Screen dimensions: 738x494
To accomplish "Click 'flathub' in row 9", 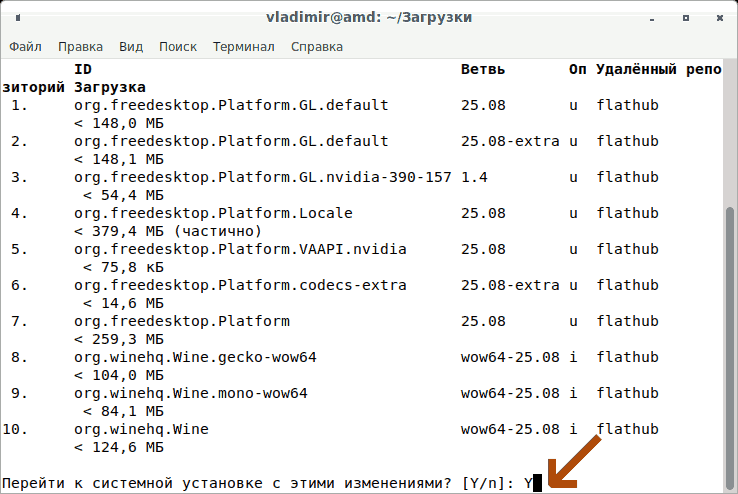I will click(627, 393).
